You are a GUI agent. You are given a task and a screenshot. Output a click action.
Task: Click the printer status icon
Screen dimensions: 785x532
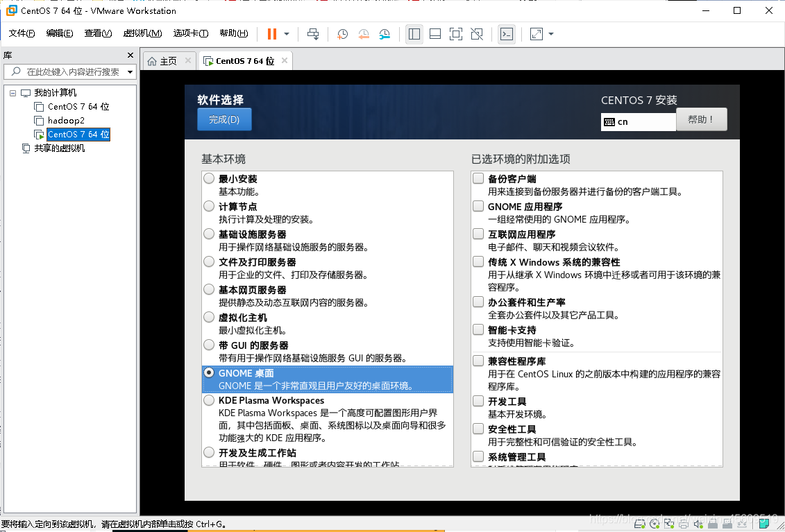click(x=684, y=524)
